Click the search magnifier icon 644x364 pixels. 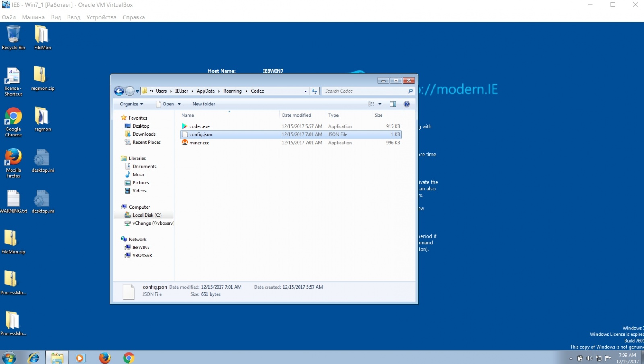[410, 91]
